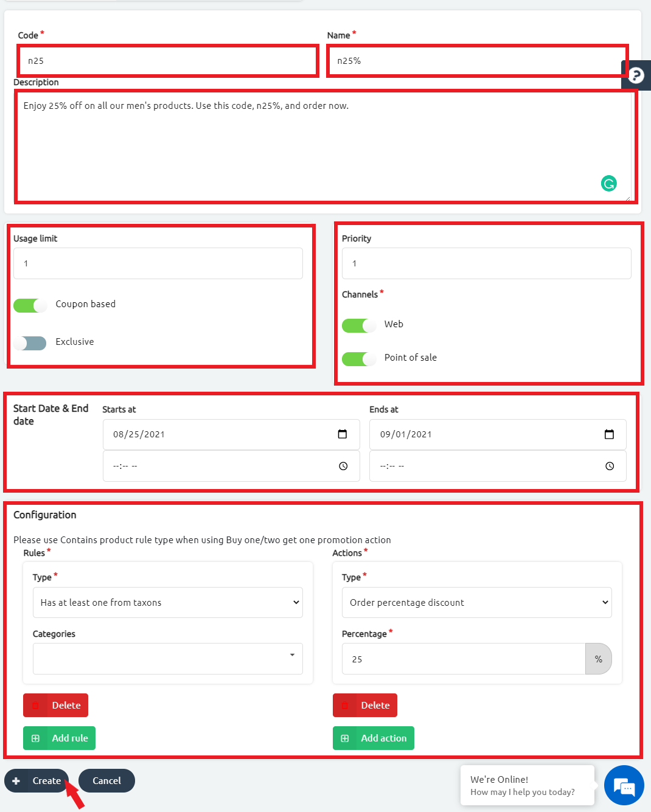Click the Start Date & End date label
Viewport: 651px width, 812px height.
tap(51, 415)
